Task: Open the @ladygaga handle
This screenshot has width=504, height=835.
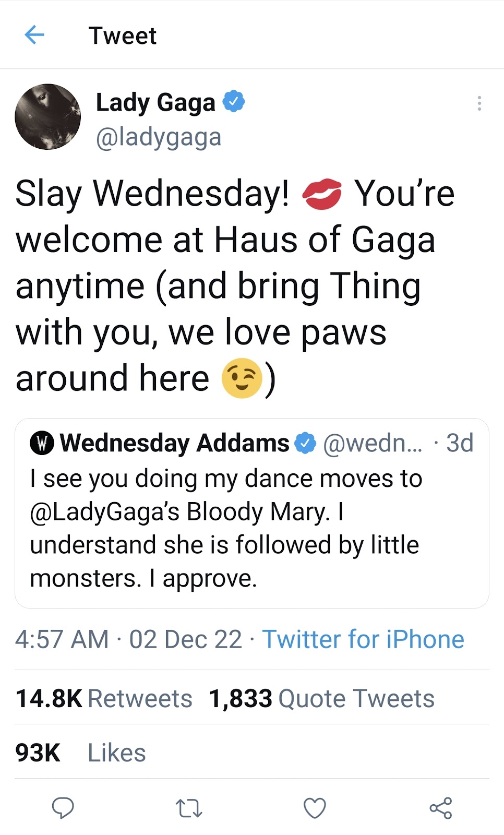Action: [x=159, y=137]
